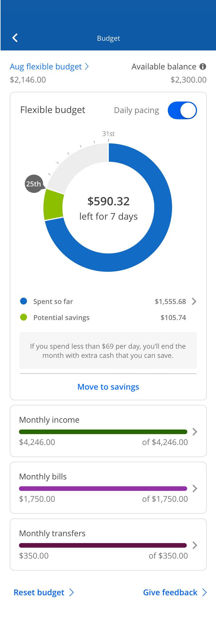Click the Monthly transfers progress bar
The image size is (216, 644).
[x=103, y=545]
